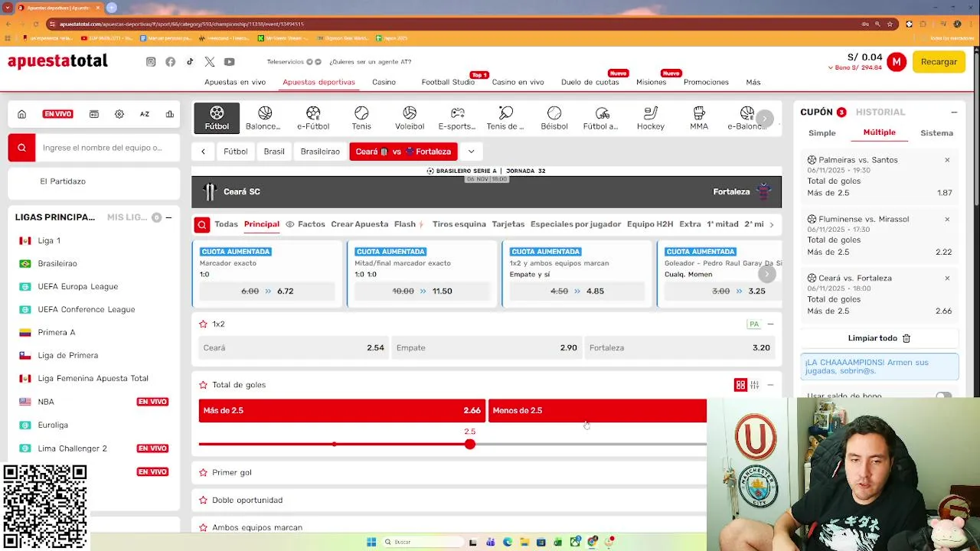Screen dimensions: 980x551
Task: Favorite the Primer gol market star
Action: pos(203,472)
